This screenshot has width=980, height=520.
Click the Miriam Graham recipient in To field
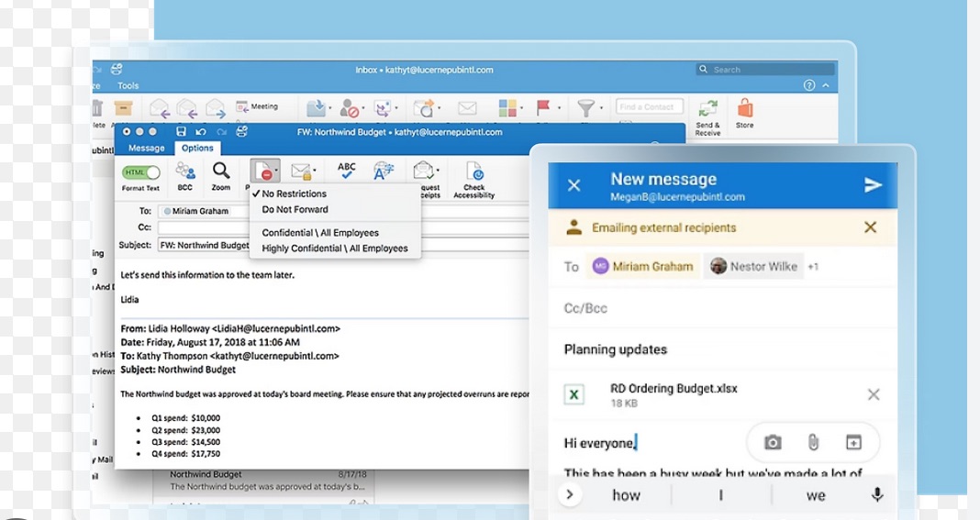(x=197, y=211)
